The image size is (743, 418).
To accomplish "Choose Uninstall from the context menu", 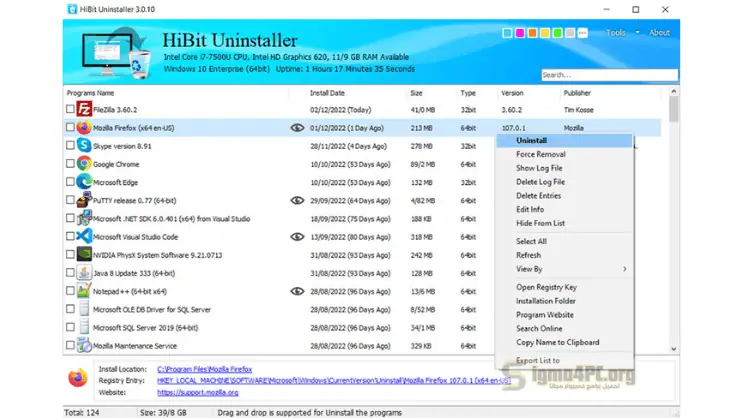I will [x=564, y=140].
